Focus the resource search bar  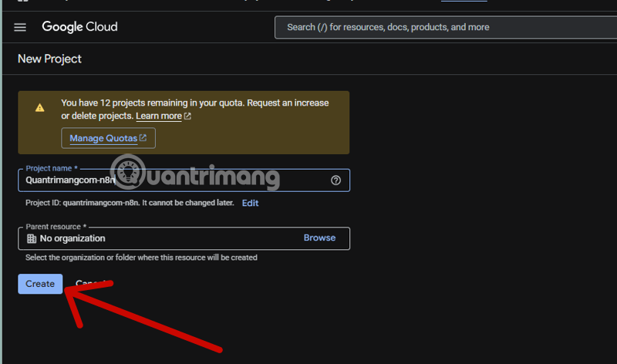point(446,27)
